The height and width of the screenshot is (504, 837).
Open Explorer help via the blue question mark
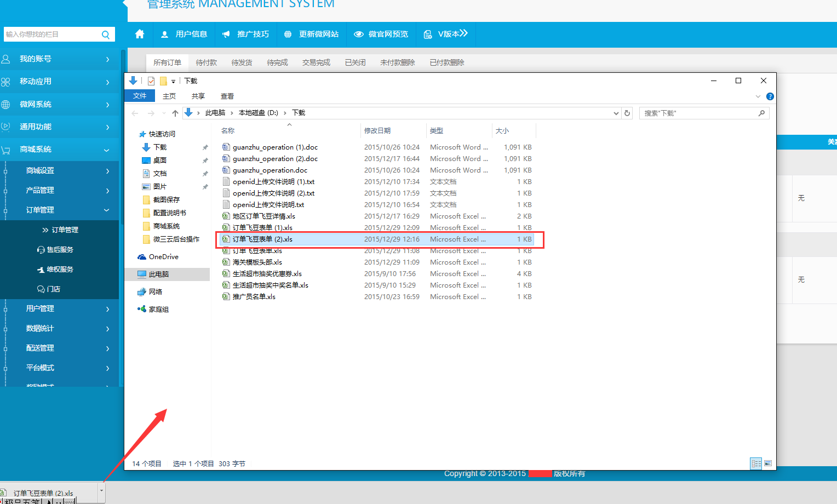(x=770, y=96)
